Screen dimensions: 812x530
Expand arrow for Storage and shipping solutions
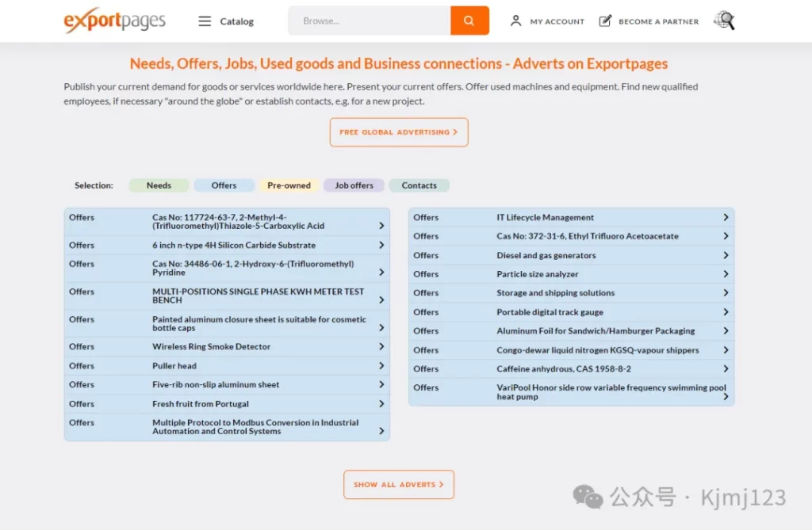click(x=726, y=292)
